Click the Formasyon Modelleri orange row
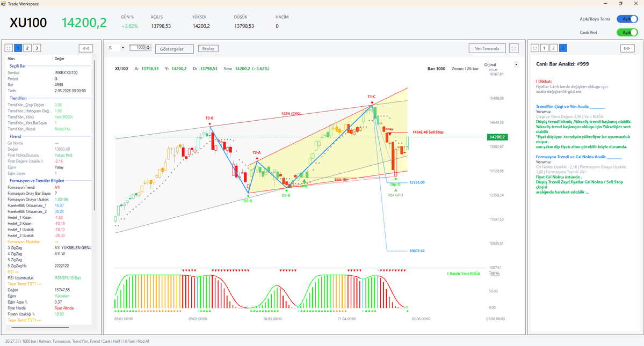Viewport: 644px width, 346px height. click(49, 242)
